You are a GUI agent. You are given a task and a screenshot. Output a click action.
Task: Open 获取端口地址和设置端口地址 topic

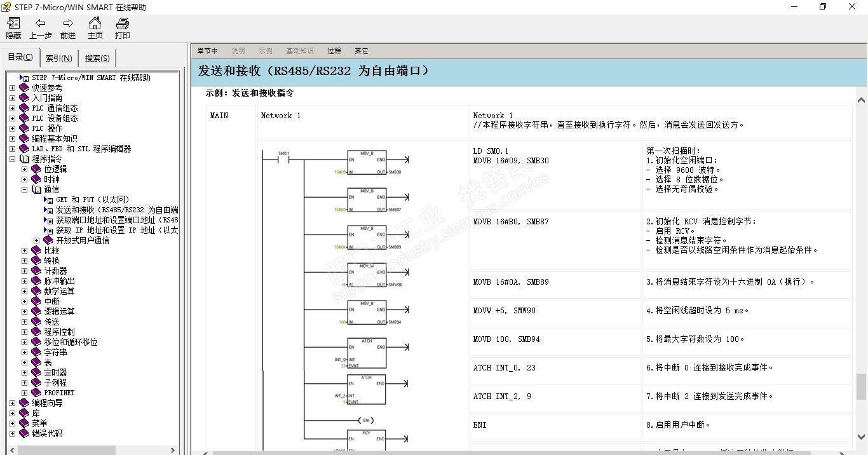pyautogui.click(x=117, y=220)
